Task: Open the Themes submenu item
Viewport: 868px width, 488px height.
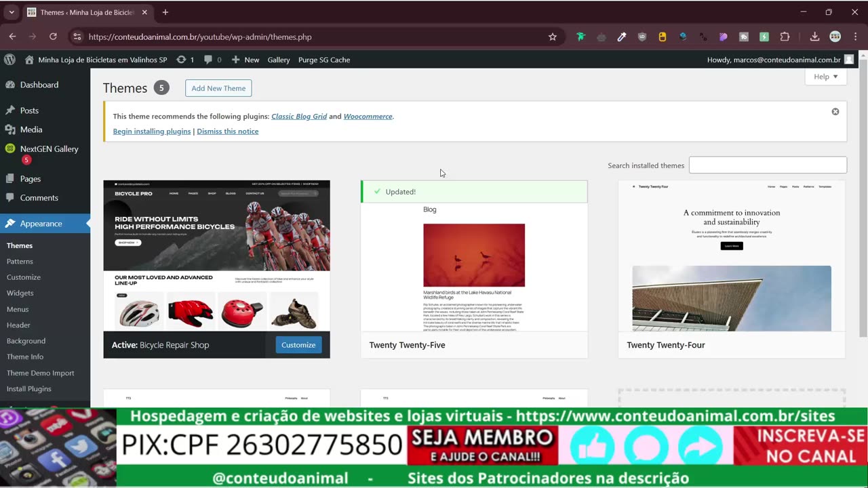Action: [x=20, y=245]
